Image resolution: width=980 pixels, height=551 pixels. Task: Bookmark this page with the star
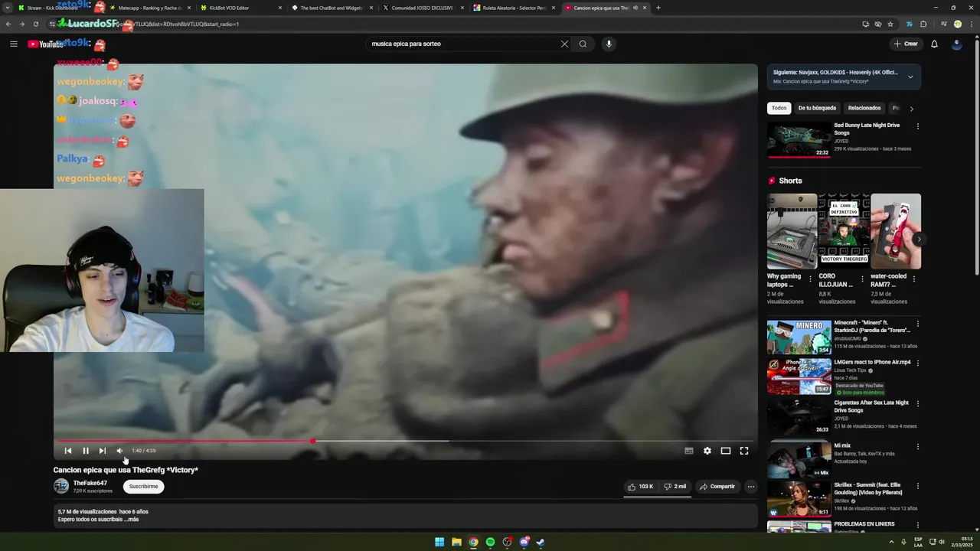click(x=890, y=24)
